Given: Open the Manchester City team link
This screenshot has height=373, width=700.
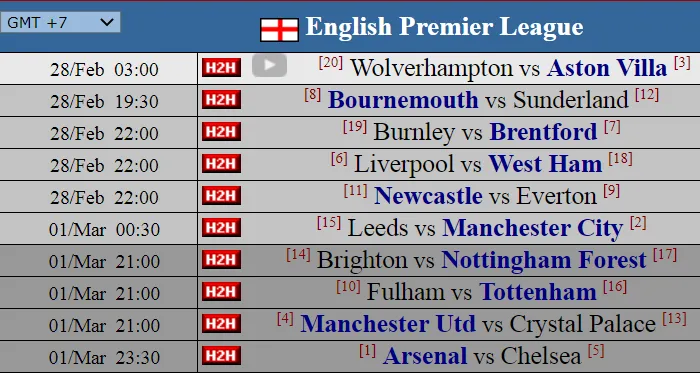Looking at the screenshot, I should (x=533, y=228).
